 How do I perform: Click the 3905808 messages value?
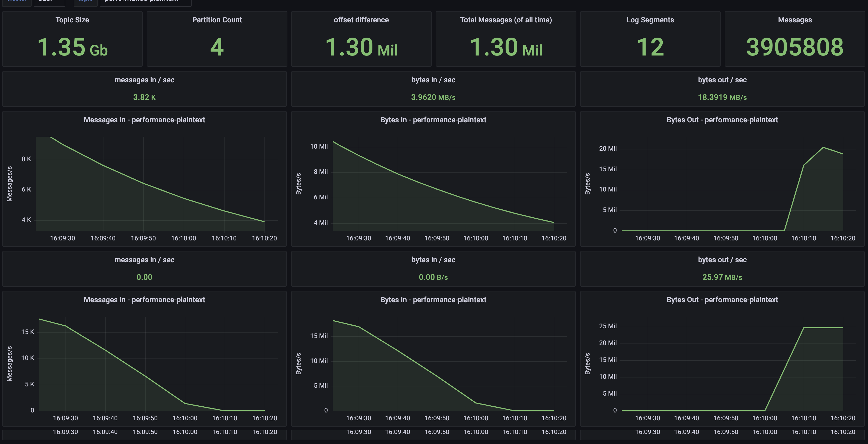pos(795,47)
